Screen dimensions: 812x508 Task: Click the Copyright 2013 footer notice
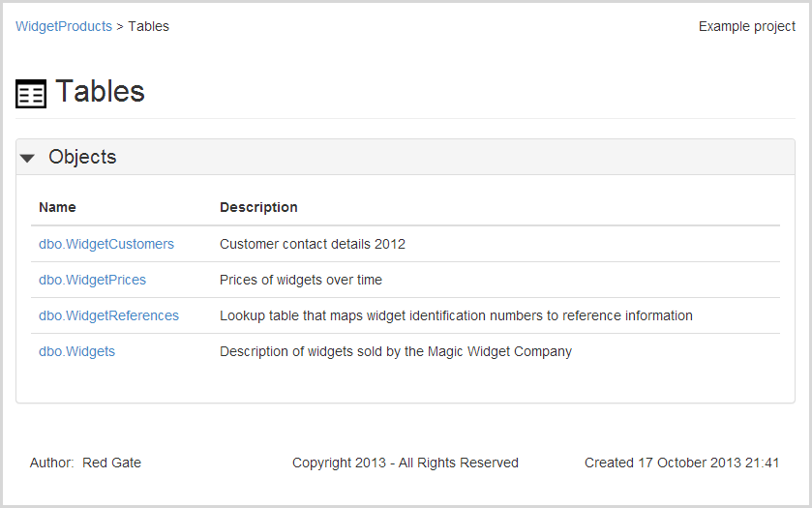405,463
